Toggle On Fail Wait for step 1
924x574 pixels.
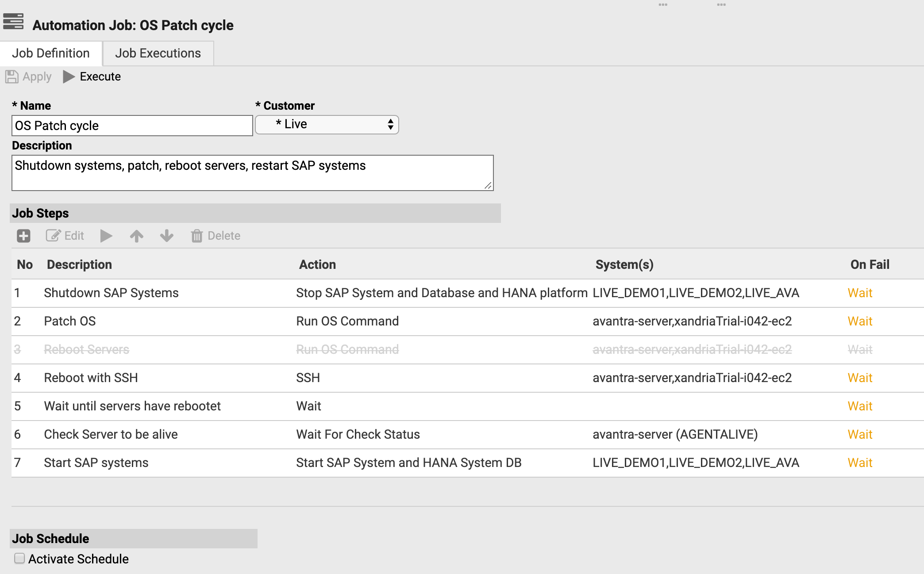pos(861,293)
